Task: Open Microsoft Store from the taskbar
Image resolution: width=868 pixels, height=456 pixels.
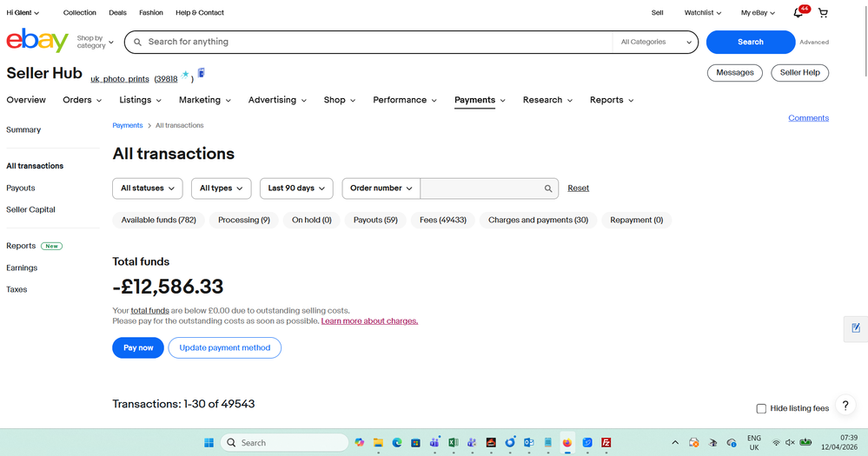Action: 415,443
